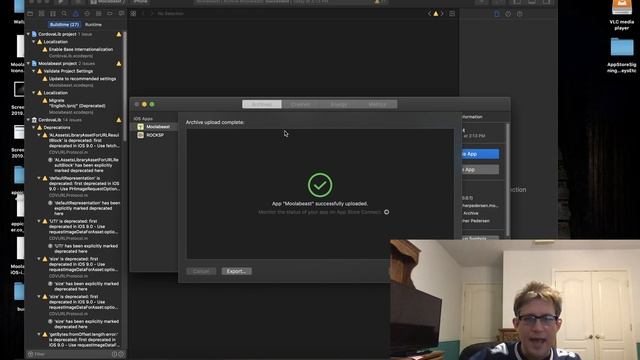Viewport: 640px width, 360px height.
Task: Select the Archives tab in Organizer
Action: [x=262, y=104]
